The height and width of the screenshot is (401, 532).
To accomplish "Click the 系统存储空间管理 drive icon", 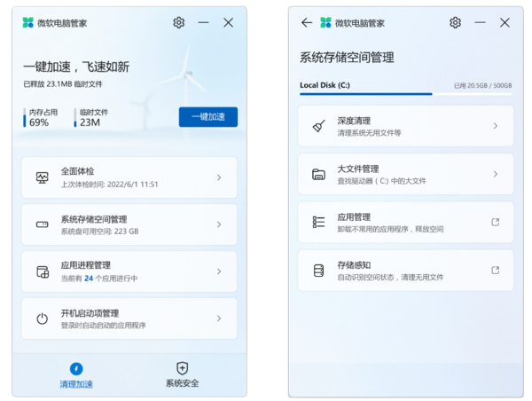I will tap(43, 224).
